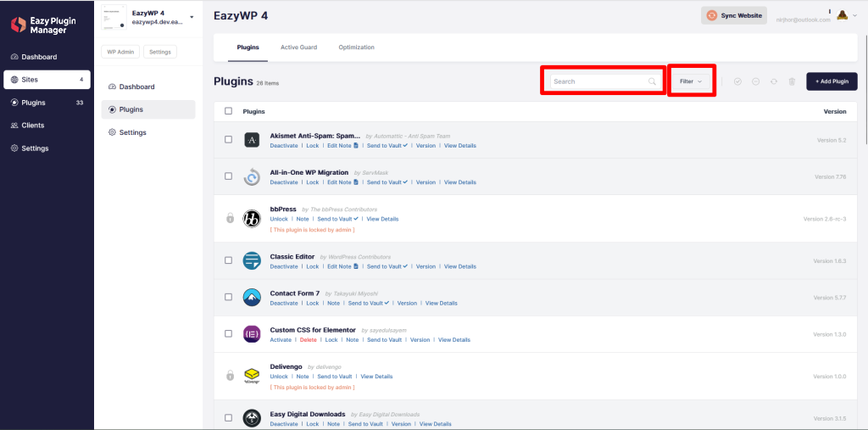Click Note link on Easy Digital Downloads row
Image resolution: width=868 pixels, height=430 pixels.
(x=333, y=424)
